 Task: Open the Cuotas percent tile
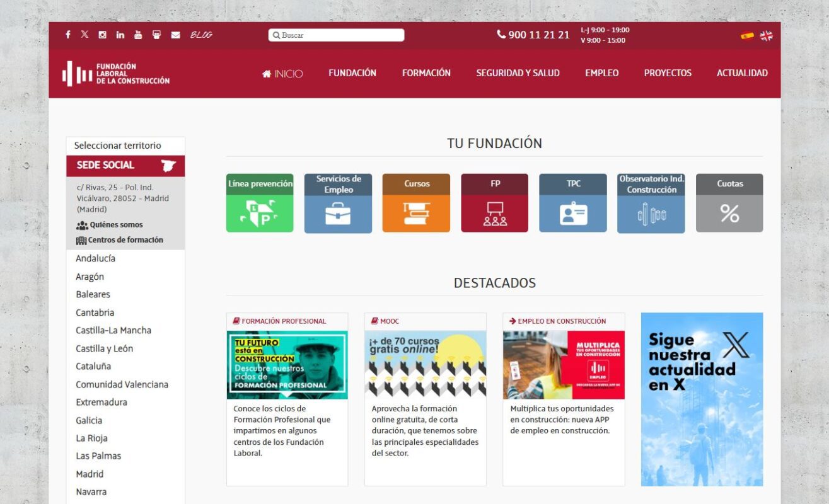pyautogui.click(x=729, y=203)
